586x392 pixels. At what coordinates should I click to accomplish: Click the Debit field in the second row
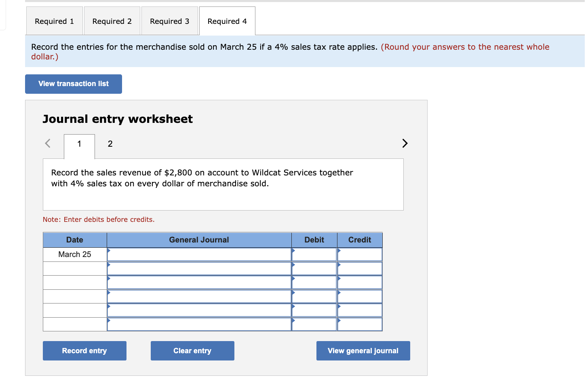tap(314, 269)
